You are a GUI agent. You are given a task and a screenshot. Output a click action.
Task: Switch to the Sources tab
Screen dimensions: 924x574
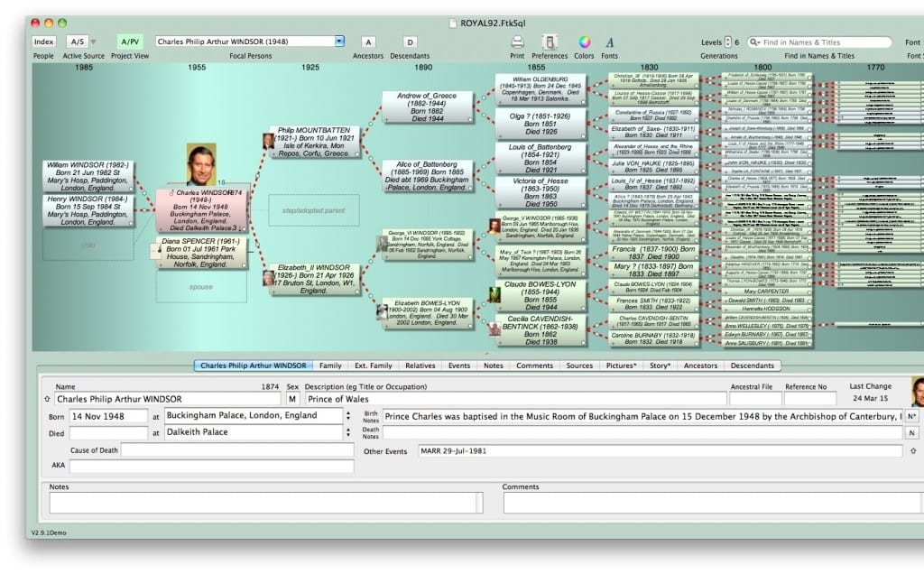(x=579, y=366)
